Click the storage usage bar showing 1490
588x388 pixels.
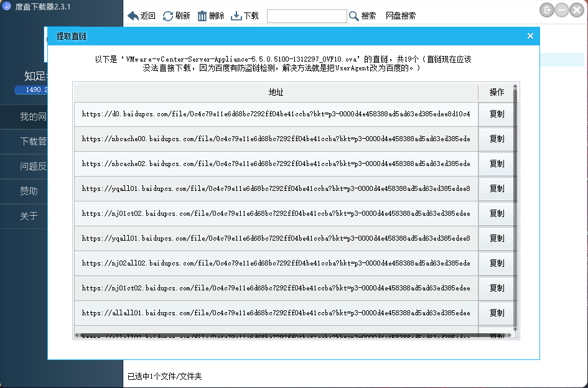(31, 90)
